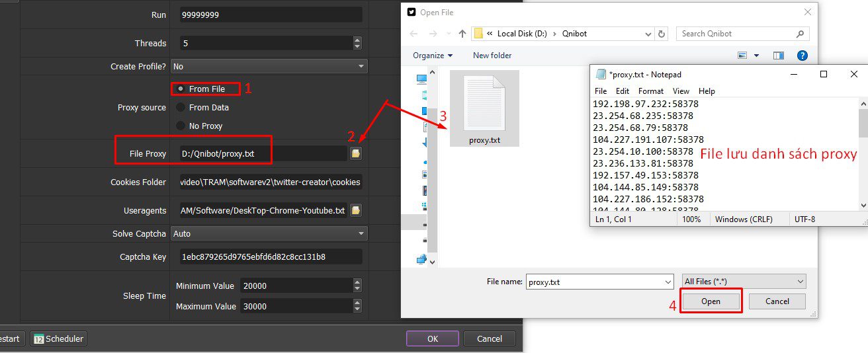Click the search magnifier in Search Qnibot
This screenshot has height=353, width=868.
pos(800,34)
